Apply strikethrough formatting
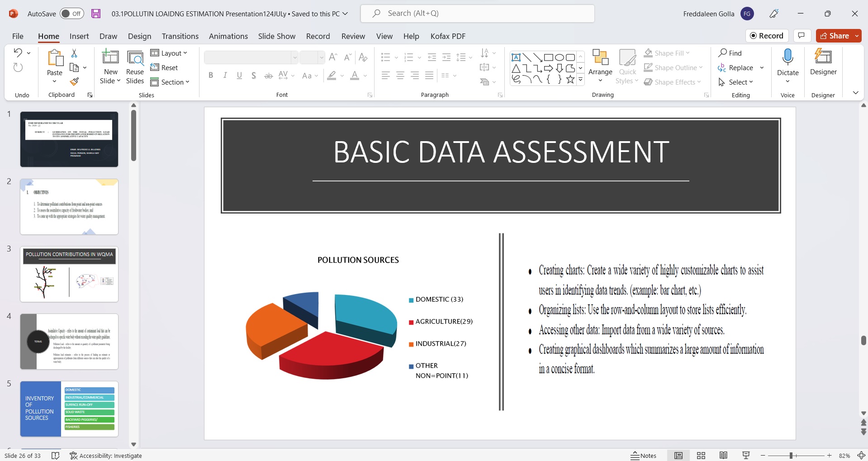The image size is (868, 461). point(269,76)
